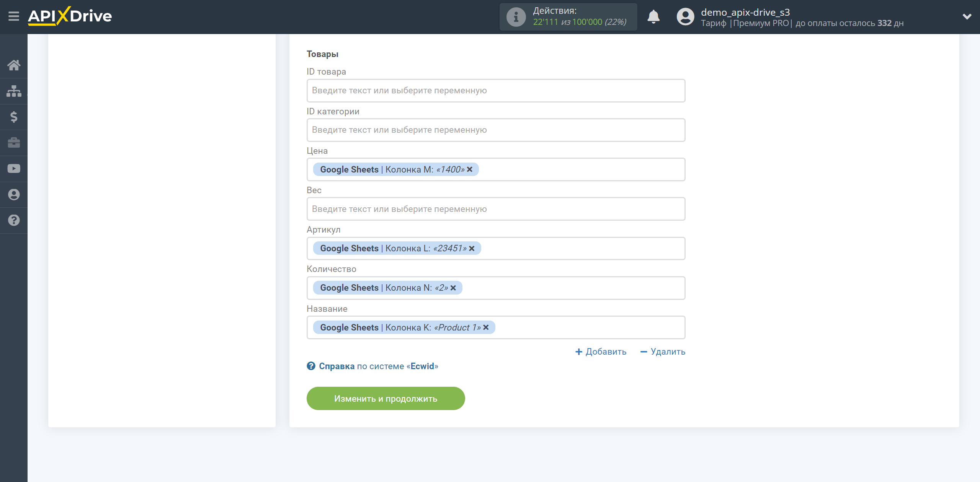Viewport: 980px width, 482px height.
Task: Click the actions info icon
Action: (516, 17)
